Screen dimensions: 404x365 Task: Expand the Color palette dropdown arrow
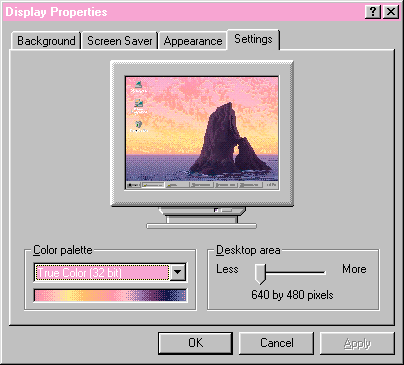(x=178, y=272)
